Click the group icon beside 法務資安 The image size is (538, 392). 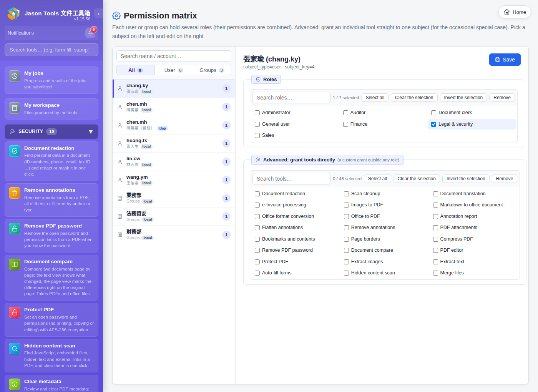(120, 216)
